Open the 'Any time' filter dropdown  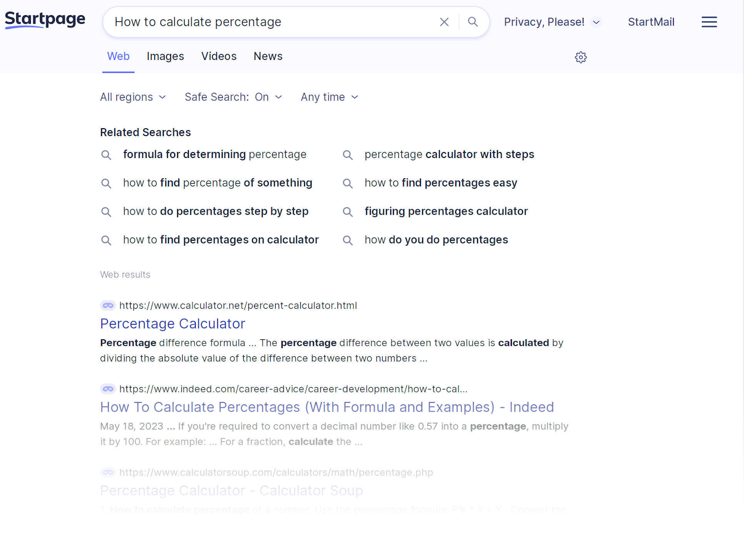pyautogui.click(x=329, y=97)
